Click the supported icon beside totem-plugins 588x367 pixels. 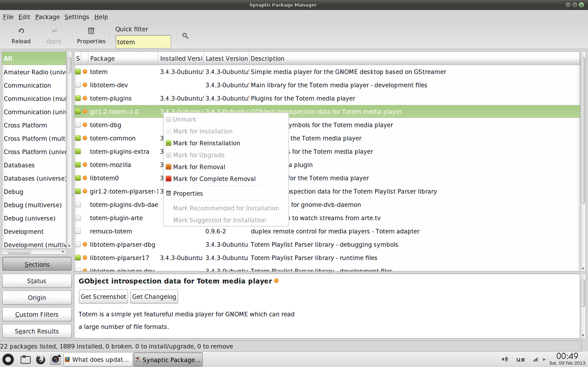pyautogui.click(x=85, y=98)
